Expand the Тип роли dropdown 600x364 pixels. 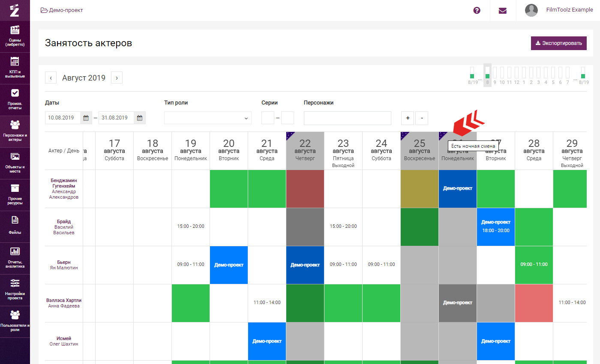(208, 118)
